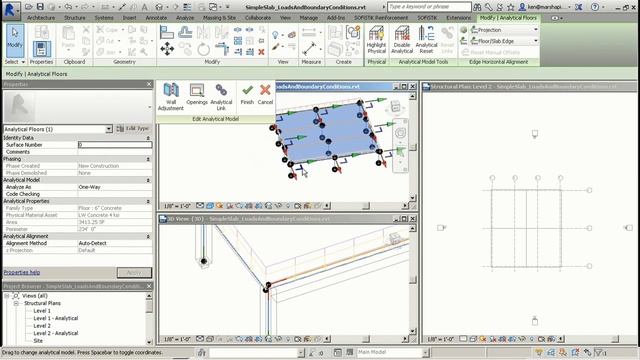
Task: Select the Openings tool
Action: tap(197, 94)
